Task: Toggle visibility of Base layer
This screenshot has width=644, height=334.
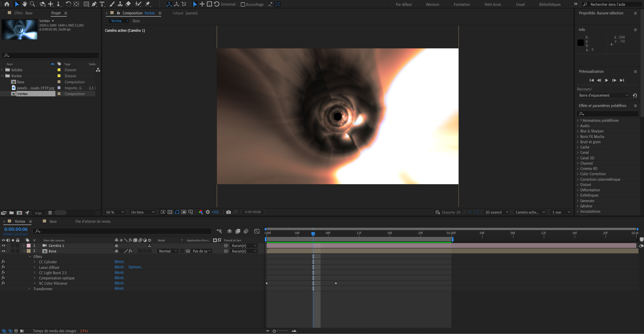Action: coord(4,251)
